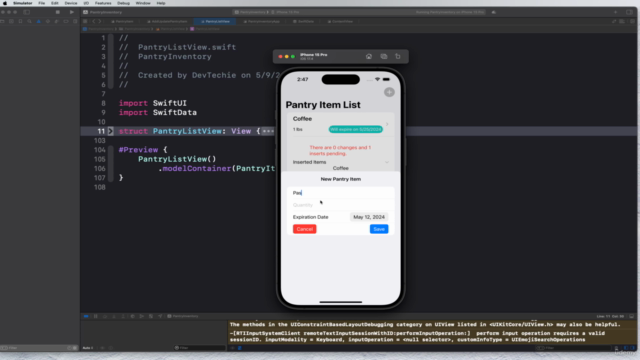Toggle the inspector panel at Xcode top right
The image size is (640, 360).
(x=629, y=12)
